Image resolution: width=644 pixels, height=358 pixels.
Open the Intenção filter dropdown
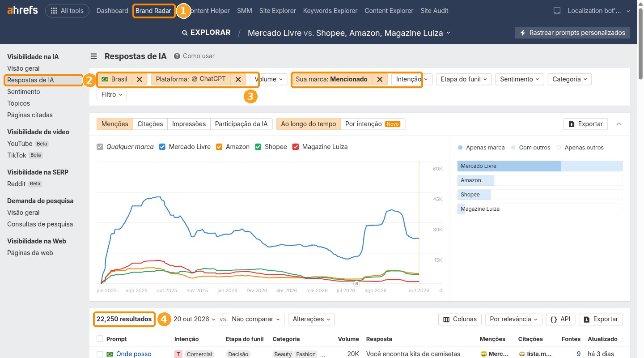(412, 79)
